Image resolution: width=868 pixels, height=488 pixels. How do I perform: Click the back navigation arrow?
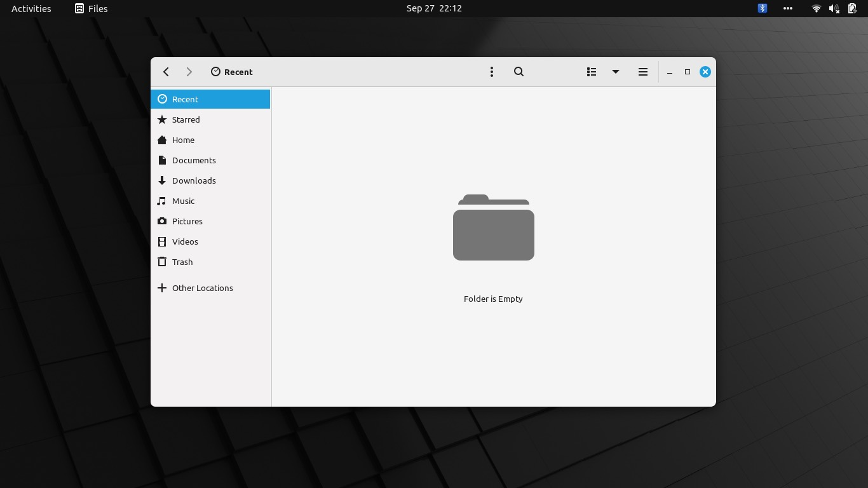tap(166, 72)
